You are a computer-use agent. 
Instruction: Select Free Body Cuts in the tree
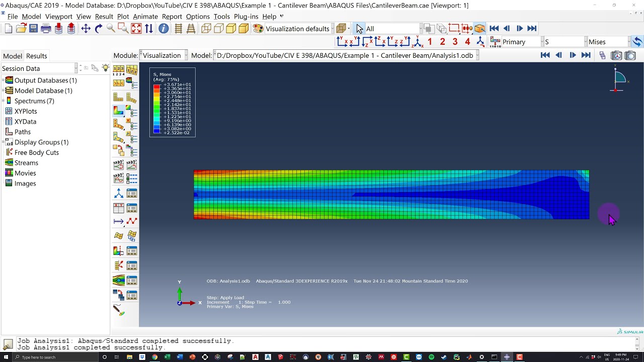pyautogui.click(x=37, y=152)
